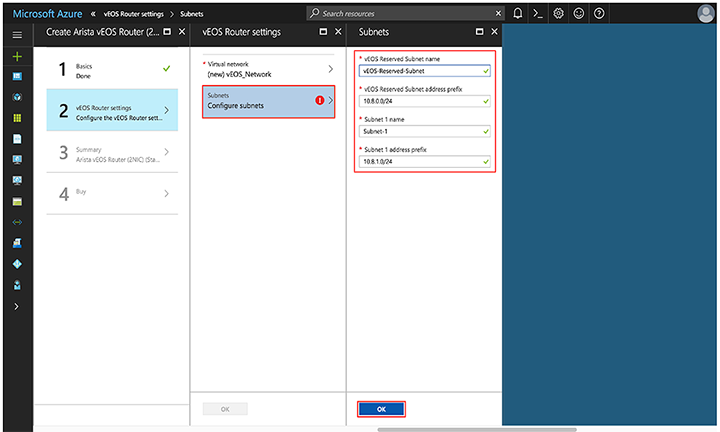Maximize the Subnets blade

(479, 32)
